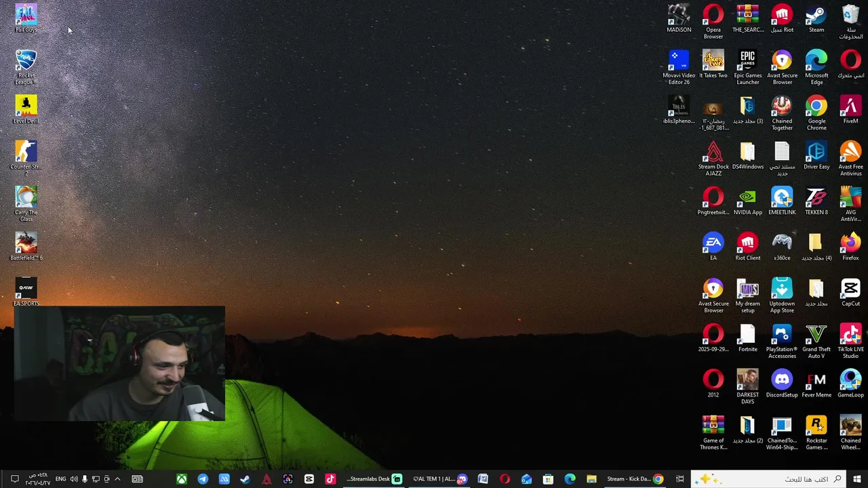Launch the EA app shortcut

pos(713,247)
